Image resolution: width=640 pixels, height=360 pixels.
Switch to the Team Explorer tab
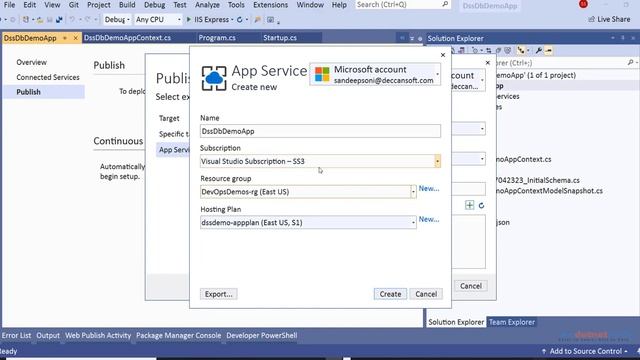[x=511, y=322]
